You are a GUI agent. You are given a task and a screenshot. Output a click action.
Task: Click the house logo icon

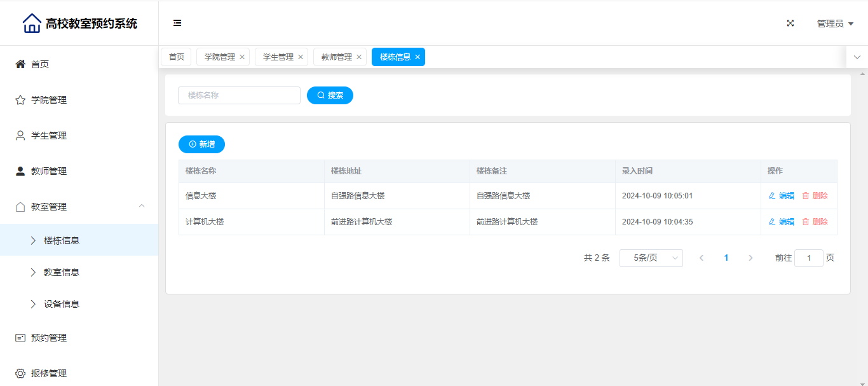32,24
